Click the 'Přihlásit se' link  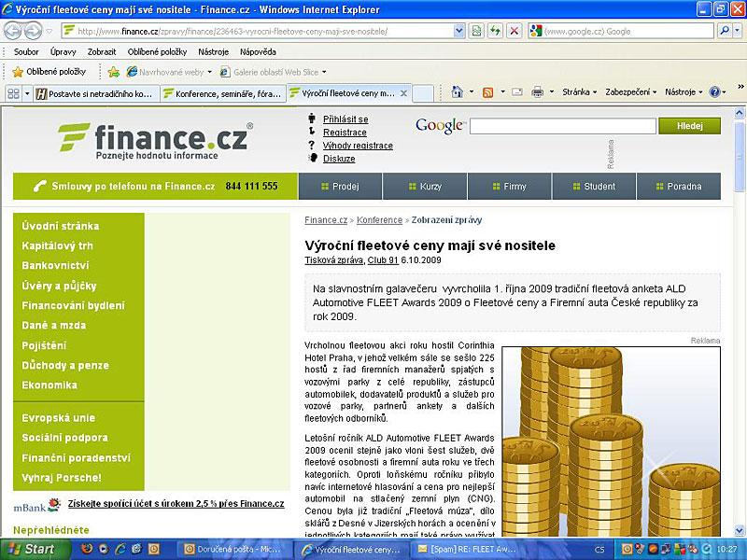pyautogui.click(x=345, y=119)
